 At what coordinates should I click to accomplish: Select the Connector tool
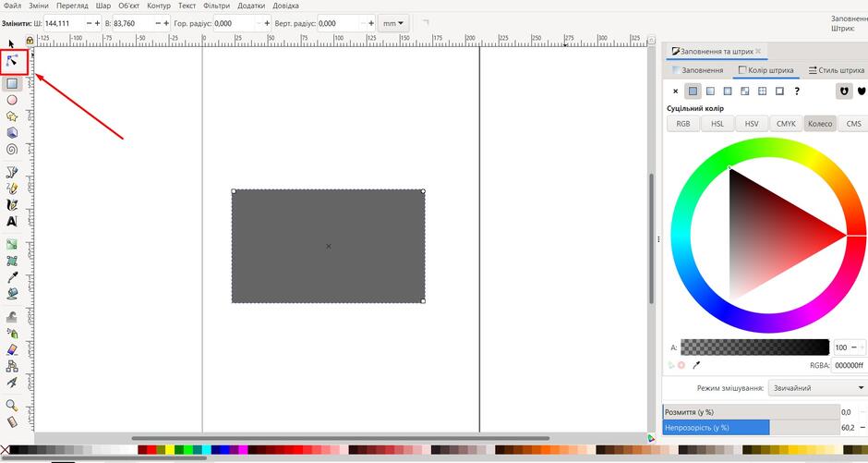[12, 366]
